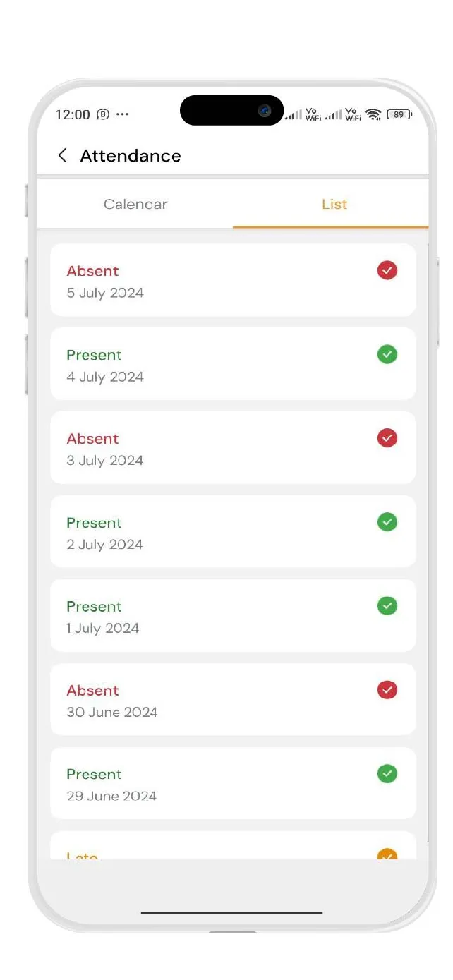
Task: Tap the green check icon for 4 July
Action: 387,354
